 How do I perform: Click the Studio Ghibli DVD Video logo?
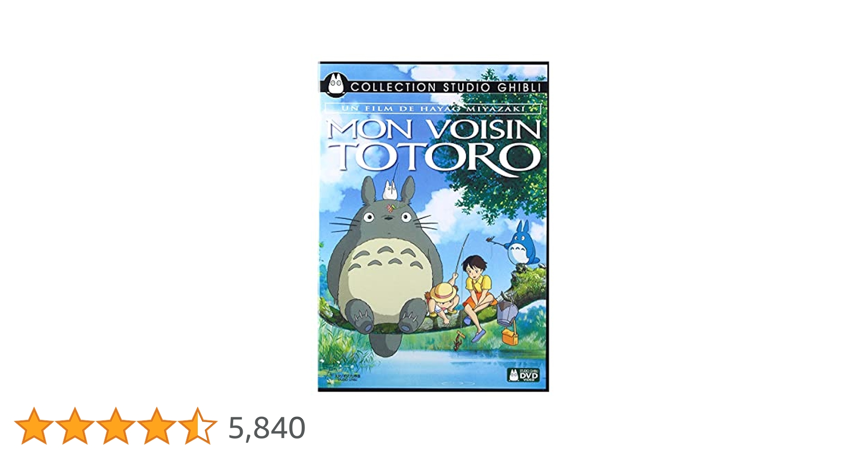pos(523,375)
